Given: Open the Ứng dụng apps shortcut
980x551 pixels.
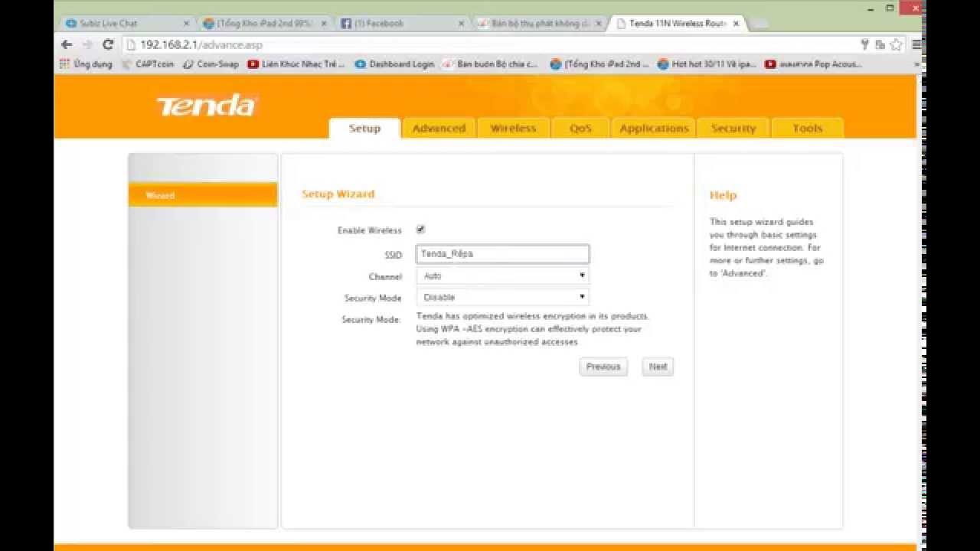Looking at the screenshot, I should pyautogui.click(x=85, y=64).
